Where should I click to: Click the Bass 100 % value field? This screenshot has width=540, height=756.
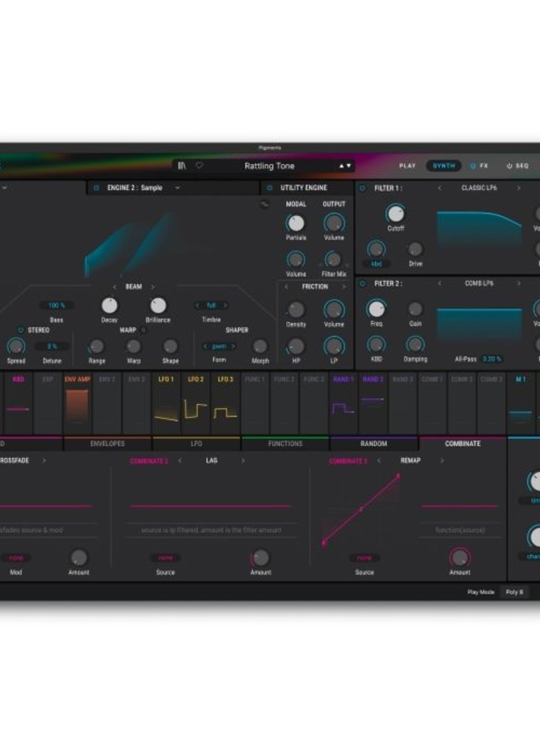pos(57,305)
